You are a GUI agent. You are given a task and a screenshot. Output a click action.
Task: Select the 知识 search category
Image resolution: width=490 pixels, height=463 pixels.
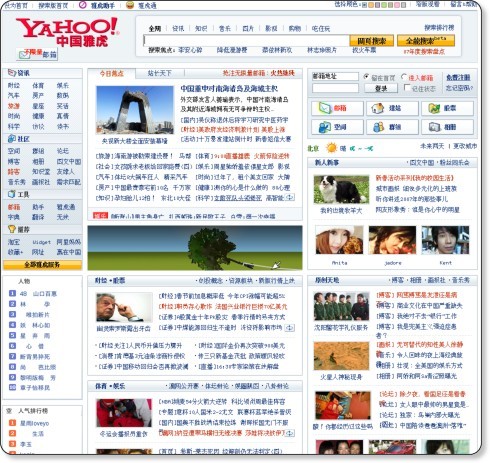(x=201, y=29)
